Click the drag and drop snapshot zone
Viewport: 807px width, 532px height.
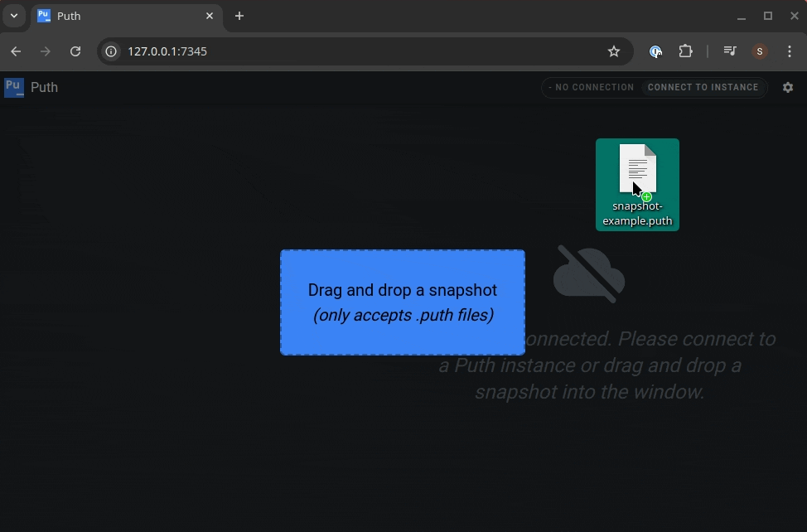(403, 302)
